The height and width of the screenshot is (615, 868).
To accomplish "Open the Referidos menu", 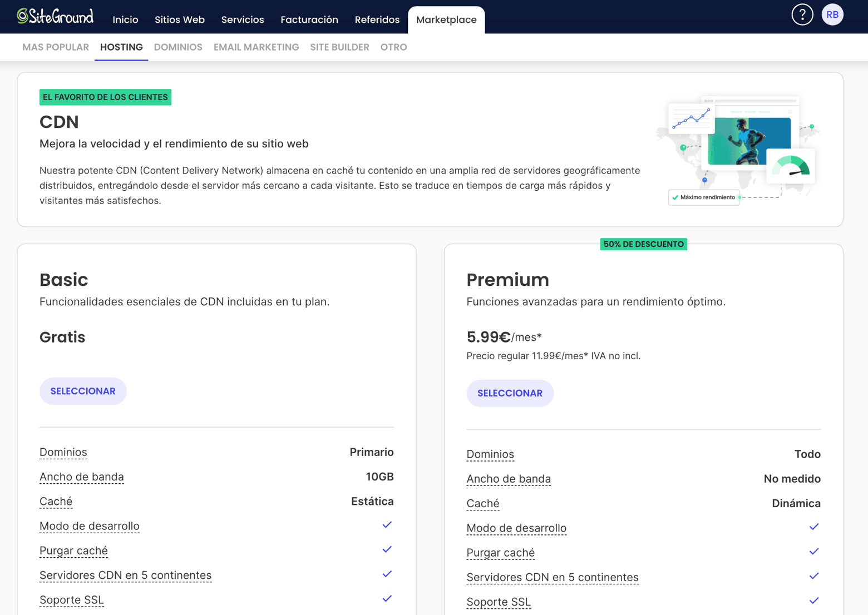I will tap(377, 19).
